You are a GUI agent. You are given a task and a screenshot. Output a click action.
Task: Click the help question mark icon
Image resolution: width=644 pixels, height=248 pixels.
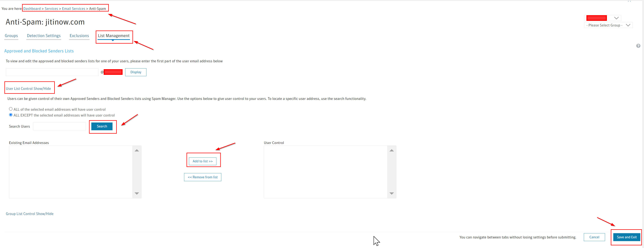tap(638, 46)
